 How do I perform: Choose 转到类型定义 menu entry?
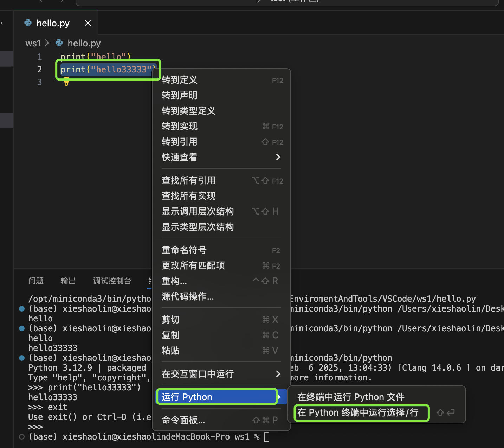pos(222,111)
